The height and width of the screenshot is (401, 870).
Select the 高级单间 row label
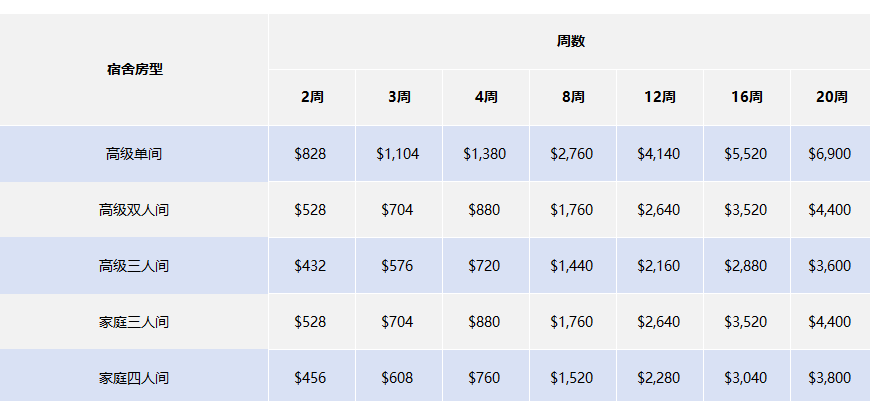(x=134, y=154)
